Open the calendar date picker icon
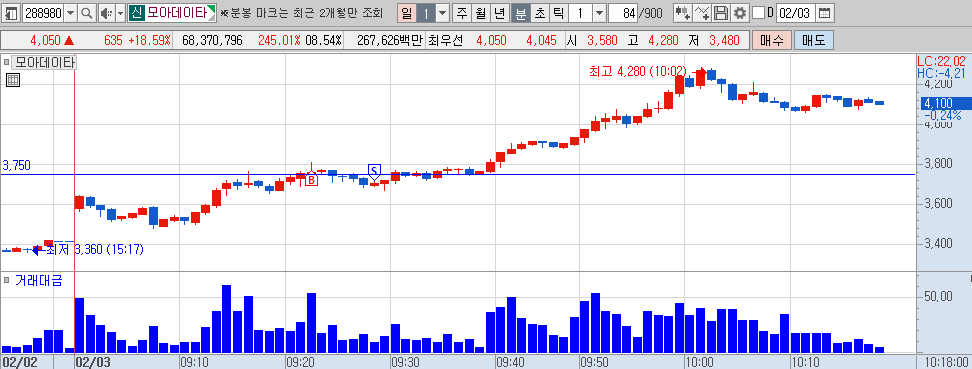The image size is (972, 369). 823,12
